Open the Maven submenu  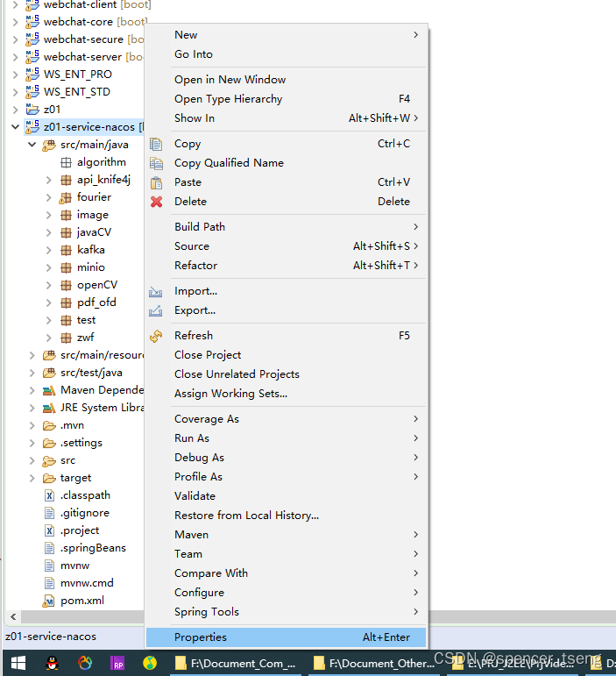[x=286, y=535]
